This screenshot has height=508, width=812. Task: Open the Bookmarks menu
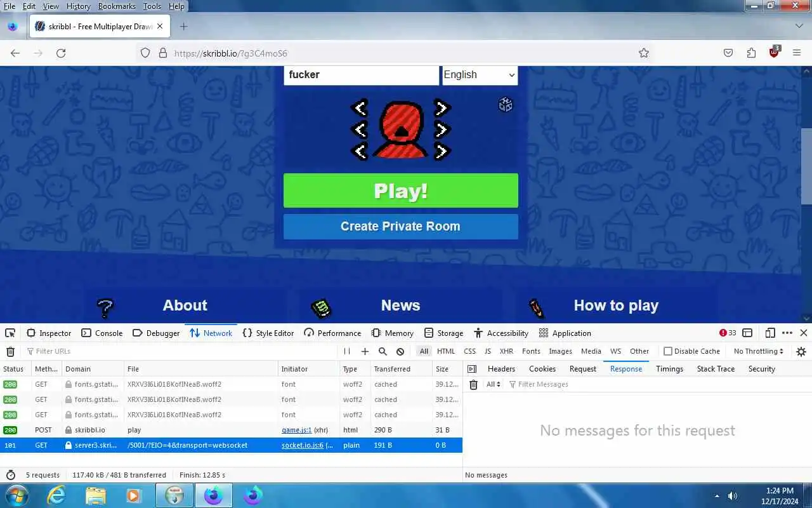pos(117,6)
